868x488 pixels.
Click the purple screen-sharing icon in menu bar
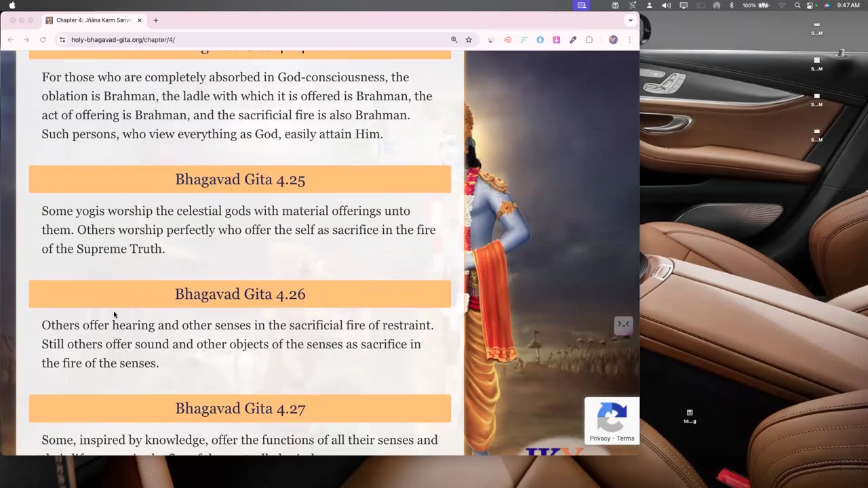(x=582, y=5)
